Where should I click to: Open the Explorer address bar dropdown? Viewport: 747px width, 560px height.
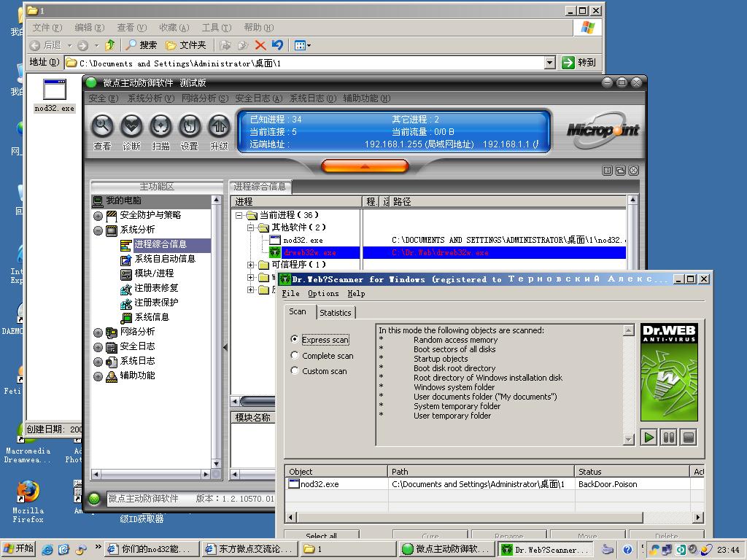coord(550,63)
